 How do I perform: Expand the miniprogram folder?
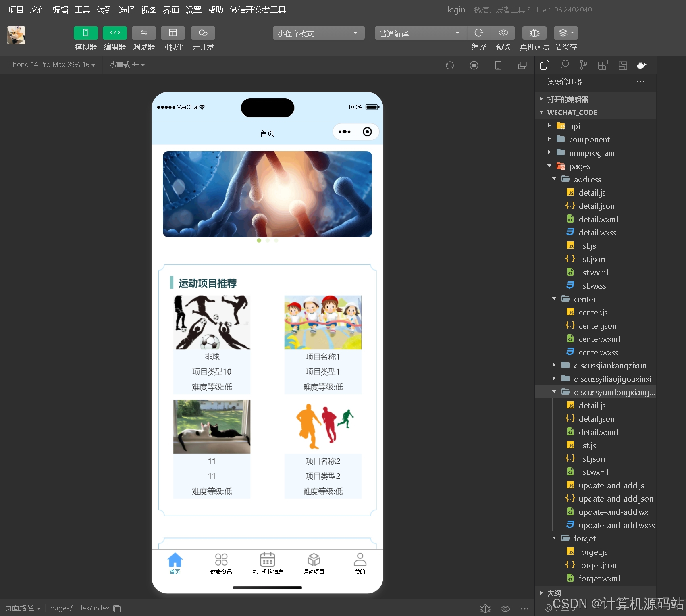tap(596, 153)
